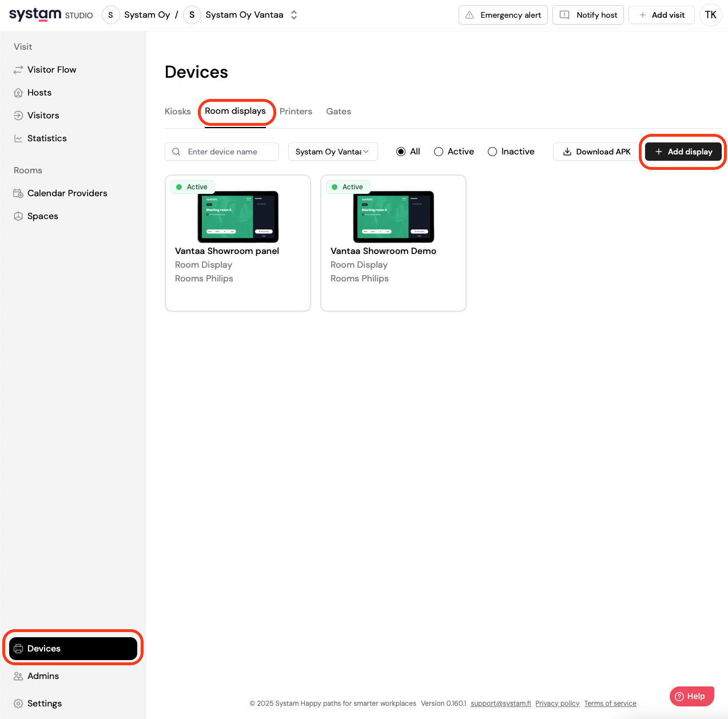This screenshot has width=728, height=719.
Task: Open the Systam Oy Vantaa location dropdown
Action: pyautogui.click(x=333, y=152)
